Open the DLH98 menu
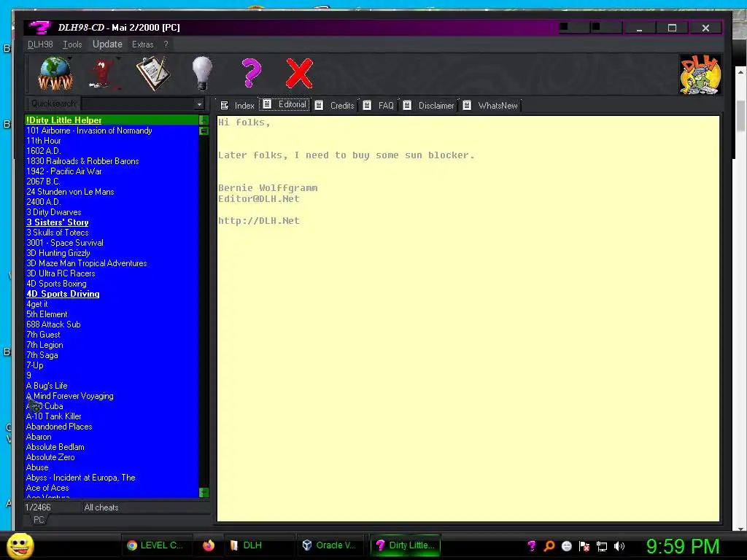The image size is (747, 560). (x=40, y=44)
